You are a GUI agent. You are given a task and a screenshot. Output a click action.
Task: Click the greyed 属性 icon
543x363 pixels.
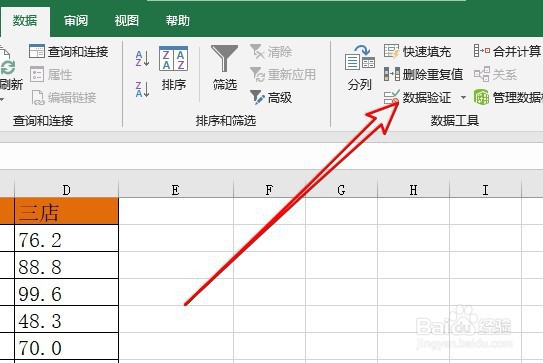click(37, 74)
